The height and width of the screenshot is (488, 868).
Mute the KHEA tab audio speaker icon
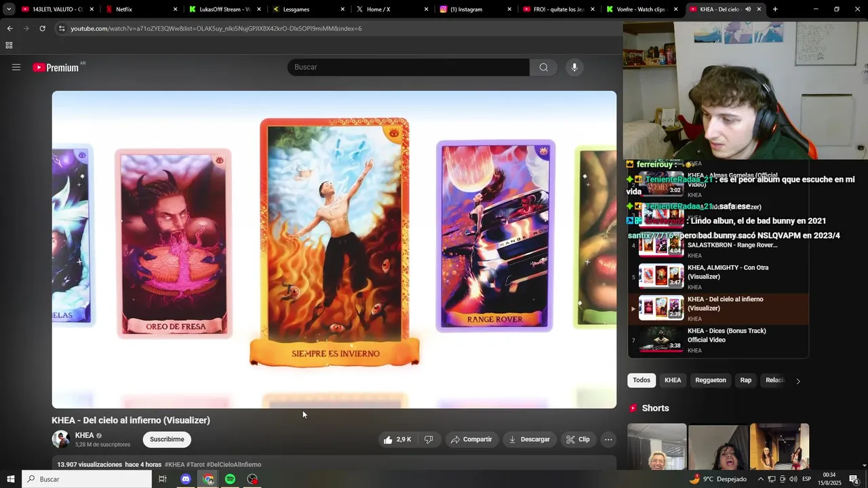(x=748, y=9)
